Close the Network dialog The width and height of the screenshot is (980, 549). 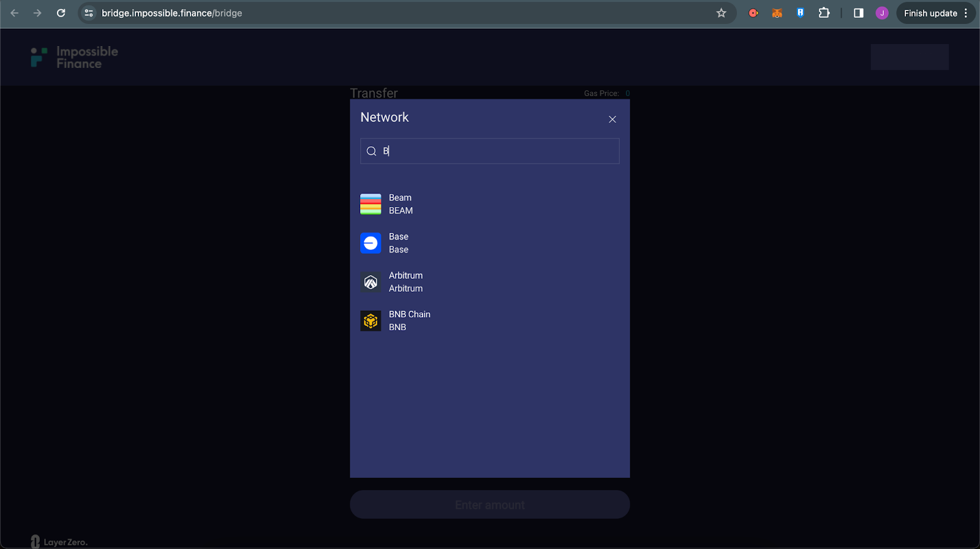(x=612, y=119)
